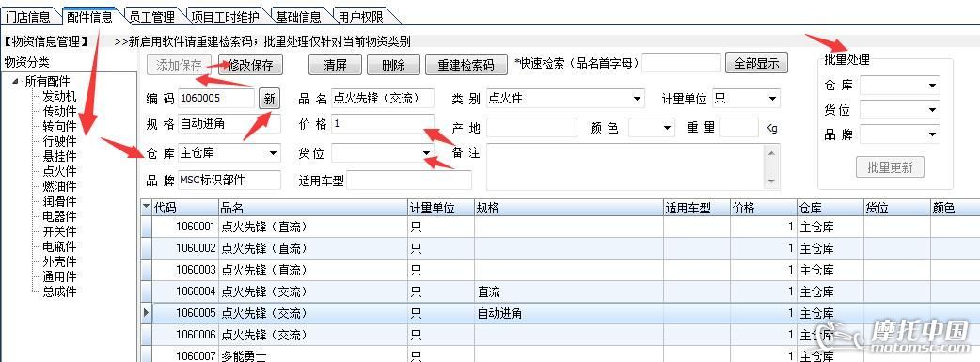Select the row with code 1060002
Image resolution: width=980 pixels, height=362 pixels.
[x=560, y=248]
